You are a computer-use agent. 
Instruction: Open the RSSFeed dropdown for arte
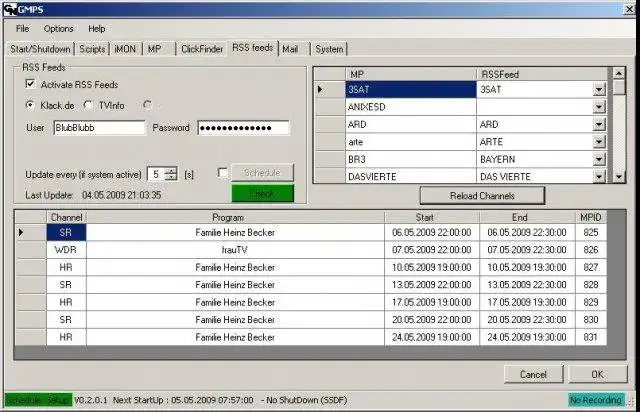(x=599, y=142)
